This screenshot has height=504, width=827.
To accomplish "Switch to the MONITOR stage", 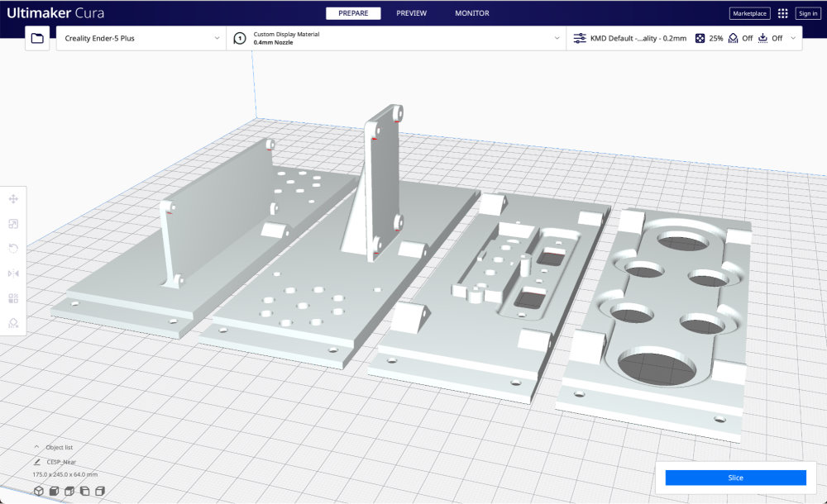I will [471, 13].
